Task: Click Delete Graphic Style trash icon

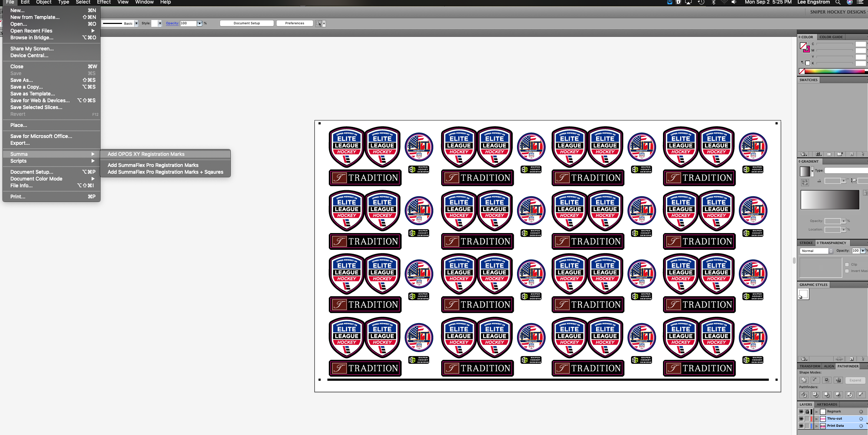Action: [x=862, y=359]
